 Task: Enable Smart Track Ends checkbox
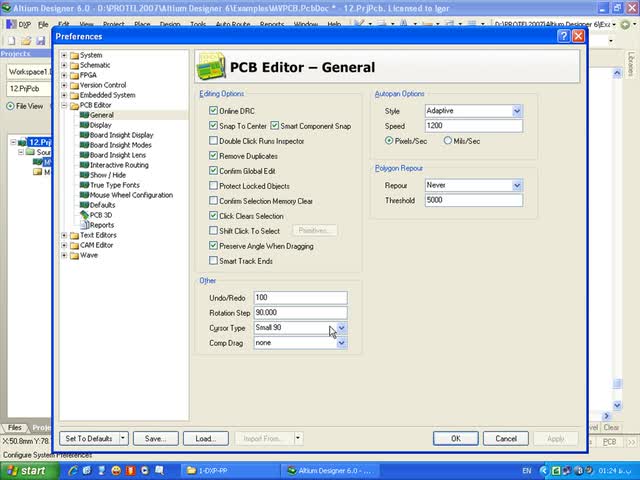[x=213, y=260]
